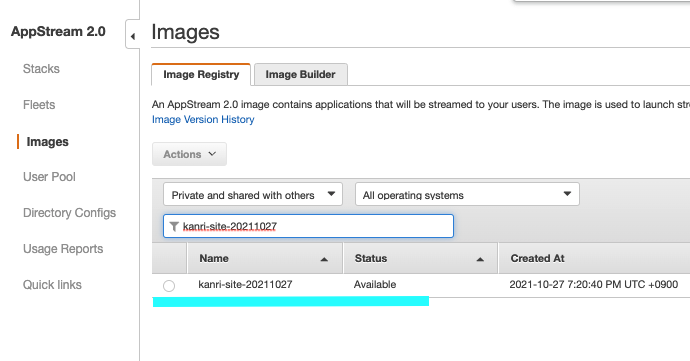The image size is (690, 361).
Task: Open the Actions dropdown
Action: 189,154
